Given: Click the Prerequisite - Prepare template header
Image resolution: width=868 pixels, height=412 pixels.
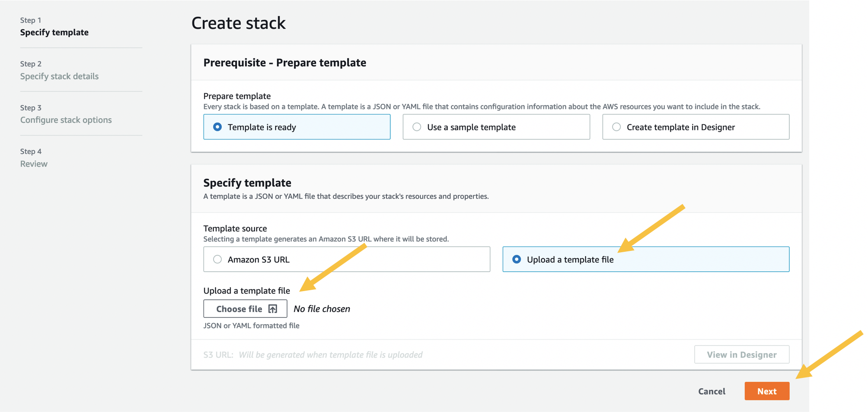Looking at the screenshot, I should click(x=284, y=63).
